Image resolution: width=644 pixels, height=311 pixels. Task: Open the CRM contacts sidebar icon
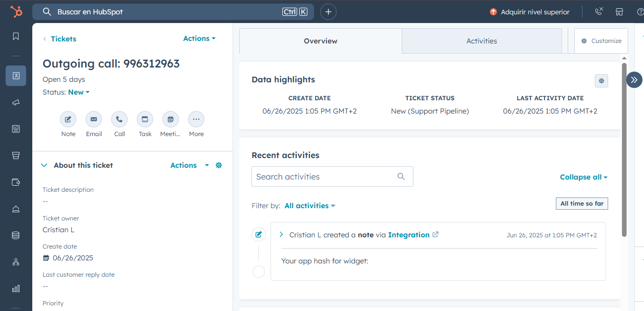pyautogui.click(x=16, y=76)
